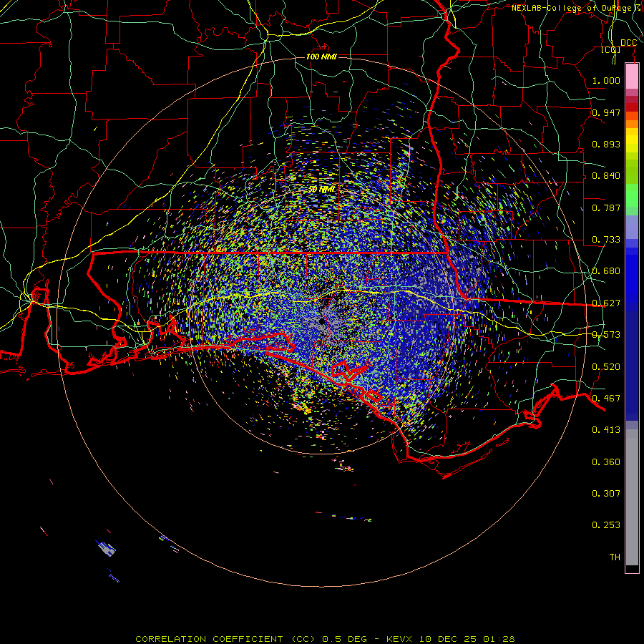Viewport: 644px width, 644px height.
Task: Pick the red legend band near 0.947
Action: coord(632,107)
